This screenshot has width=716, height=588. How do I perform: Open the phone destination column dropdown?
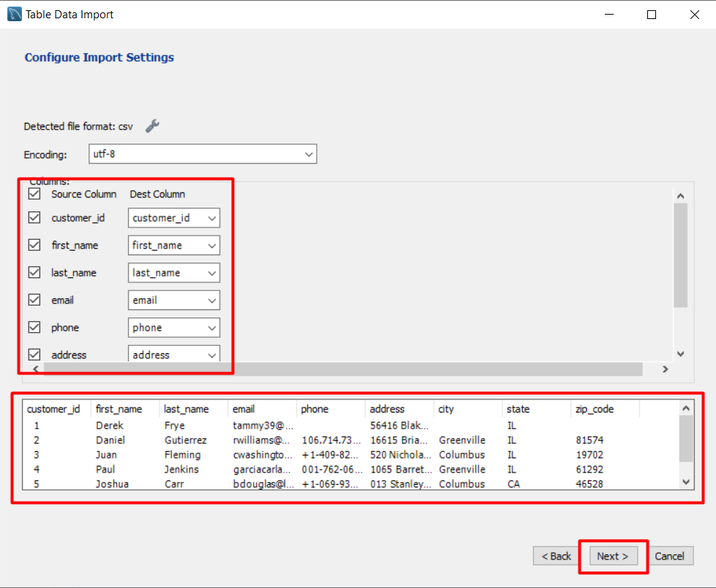coord(212,327)
